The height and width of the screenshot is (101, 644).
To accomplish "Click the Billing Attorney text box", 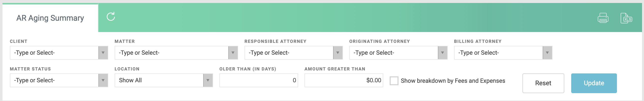I will [498, 53].
